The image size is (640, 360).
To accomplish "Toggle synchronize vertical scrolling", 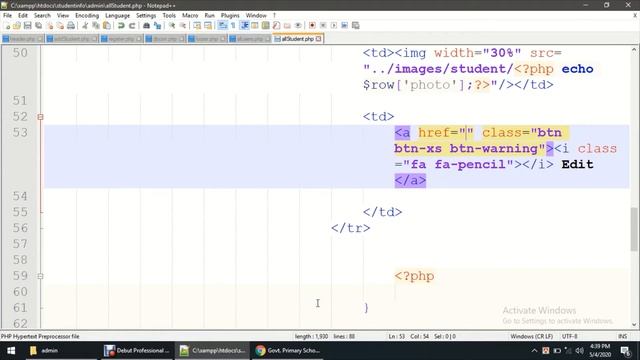I will 197,25.
